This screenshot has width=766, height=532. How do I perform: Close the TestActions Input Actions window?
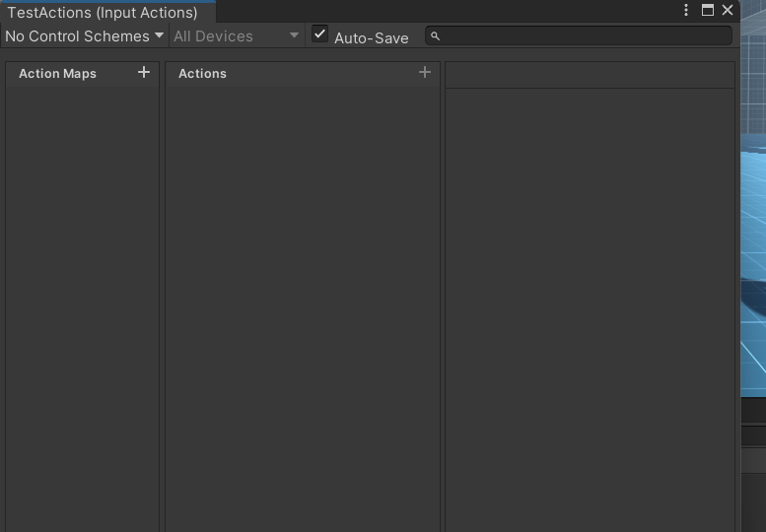pos(728,10)
